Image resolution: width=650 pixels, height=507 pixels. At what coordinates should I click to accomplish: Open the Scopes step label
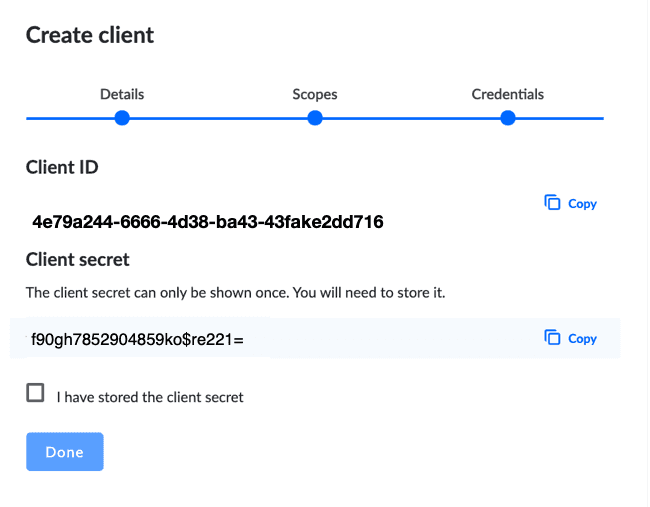pos(315,95)
